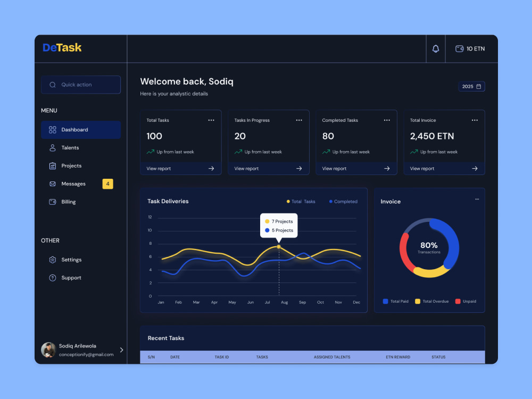Viewport: 532px width, 399px height.
Task: Click the Billing wallet icon
Action: (x=53, y=202)
